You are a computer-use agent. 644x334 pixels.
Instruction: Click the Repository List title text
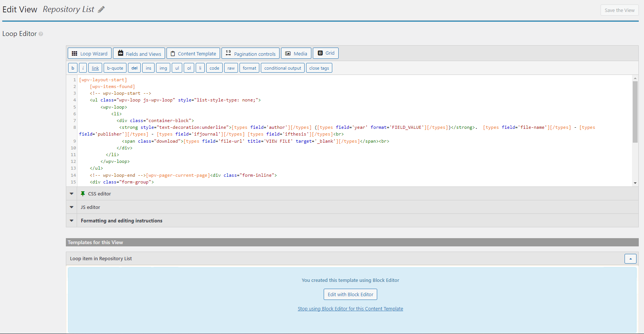tap(68, 9)
